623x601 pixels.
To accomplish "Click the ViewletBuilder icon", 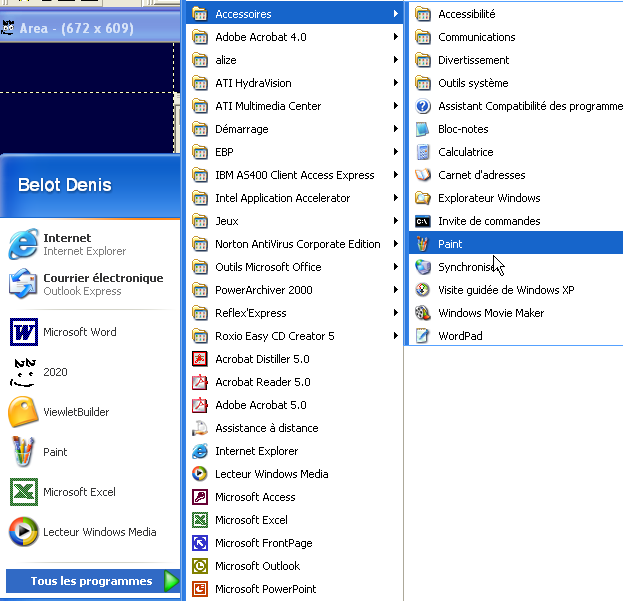I will point(23,412).
